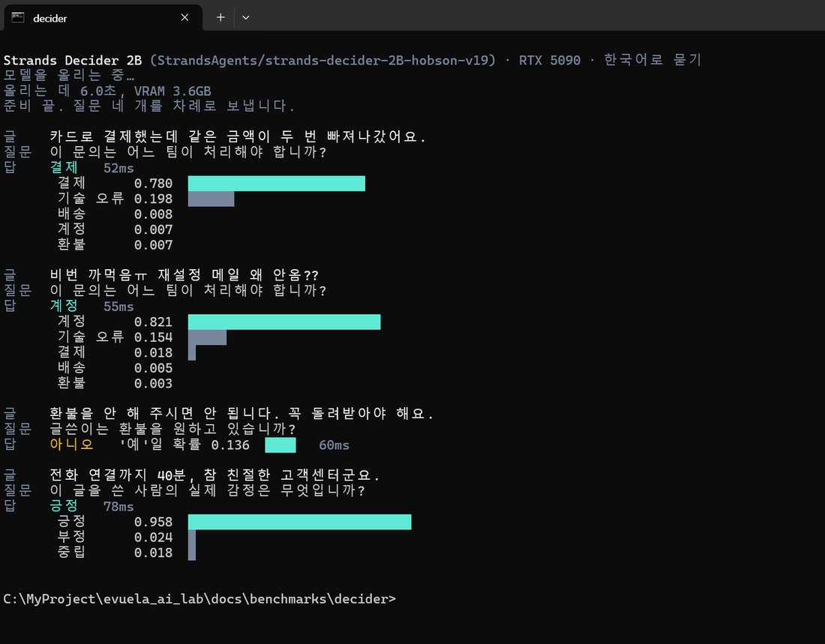Screen dimensions: 825x644
Task: Click the question 글쓴이는 환불을 원하고 있습니까?
Action: tap(173, 430)
